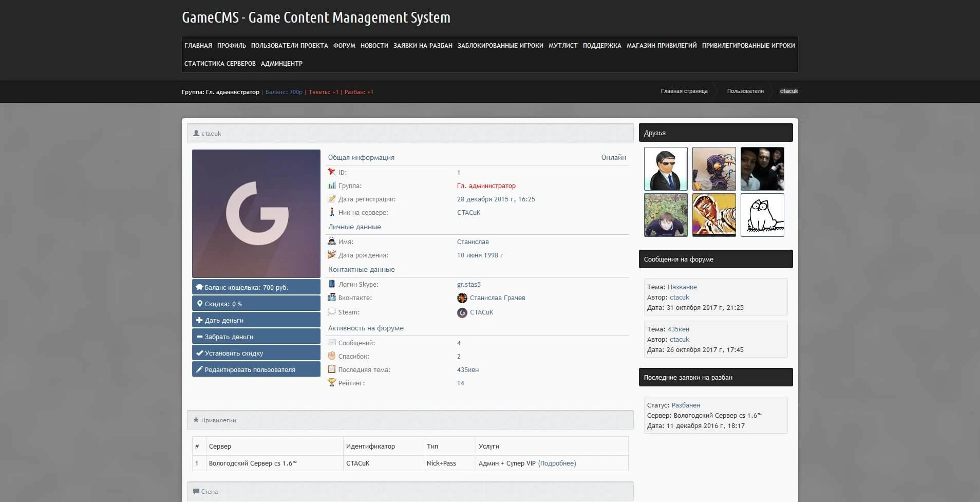Click the checkmark icon on Установить скидку
This screenshot has width=980, height=502.
click(x=199, y=353)
